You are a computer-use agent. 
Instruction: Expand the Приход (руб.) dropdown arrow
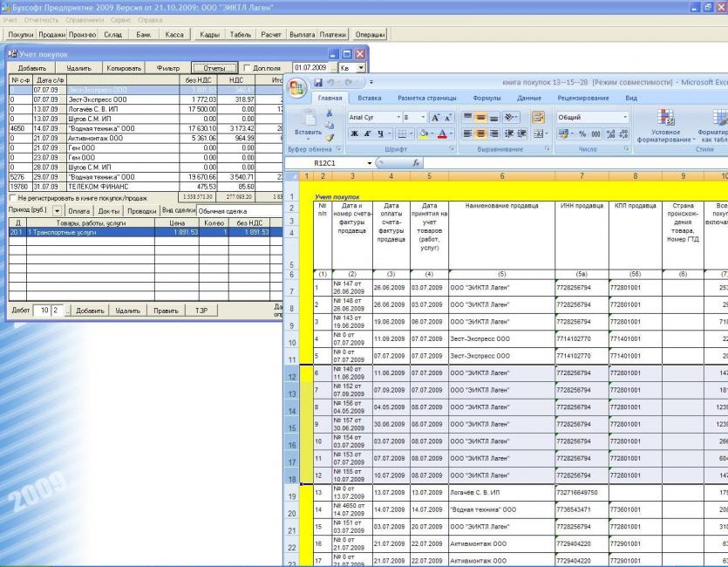pos(56,209)
